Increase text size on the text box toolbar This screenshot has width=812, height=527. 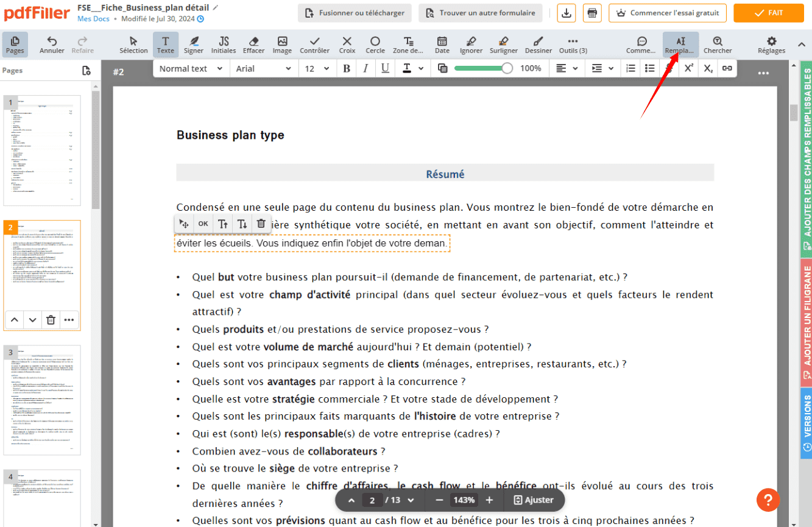coord(223,224)
